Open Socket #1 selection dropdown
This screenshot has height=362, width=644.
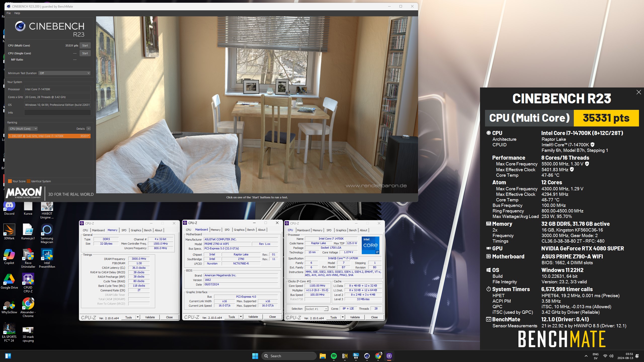[316, 309]
